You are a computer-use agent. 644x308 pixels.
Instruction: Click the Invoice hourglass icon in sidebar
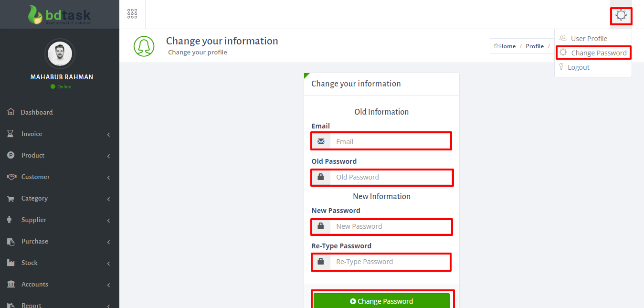pos(11,134)
